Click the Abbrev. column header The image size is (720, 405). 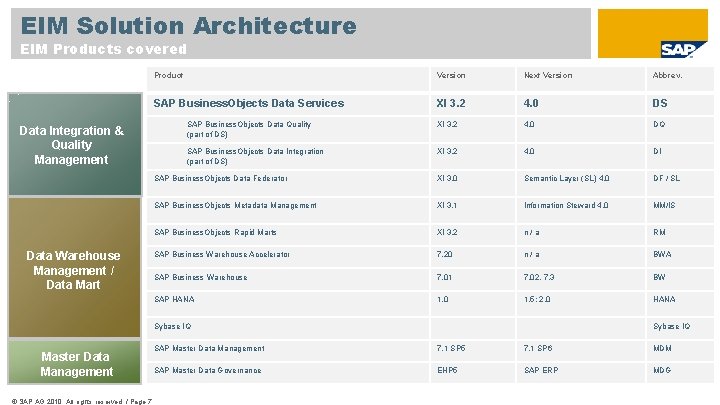point(668,76)
